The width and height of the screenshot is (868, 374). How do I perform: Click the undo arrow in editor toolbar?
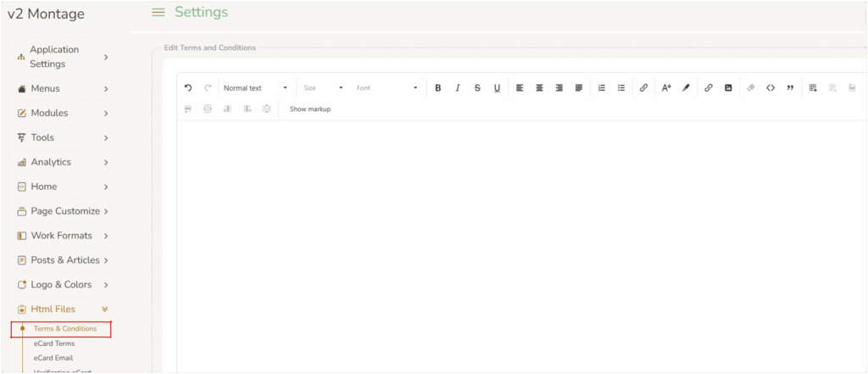pos(188,87)
